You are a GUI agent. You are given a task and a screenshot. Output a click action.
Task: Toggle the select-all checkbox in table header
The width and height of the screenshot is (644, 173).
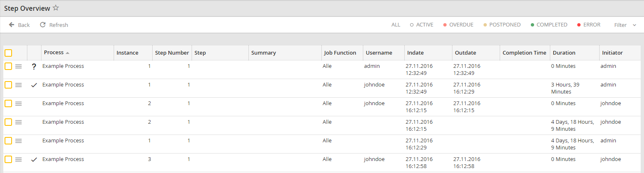[x=8, y=53]
